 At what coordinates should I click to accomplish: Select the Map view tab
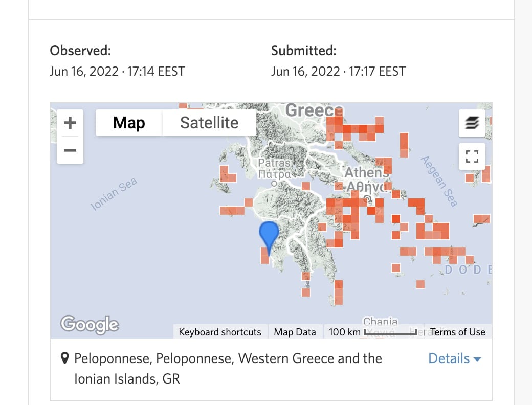129,123
